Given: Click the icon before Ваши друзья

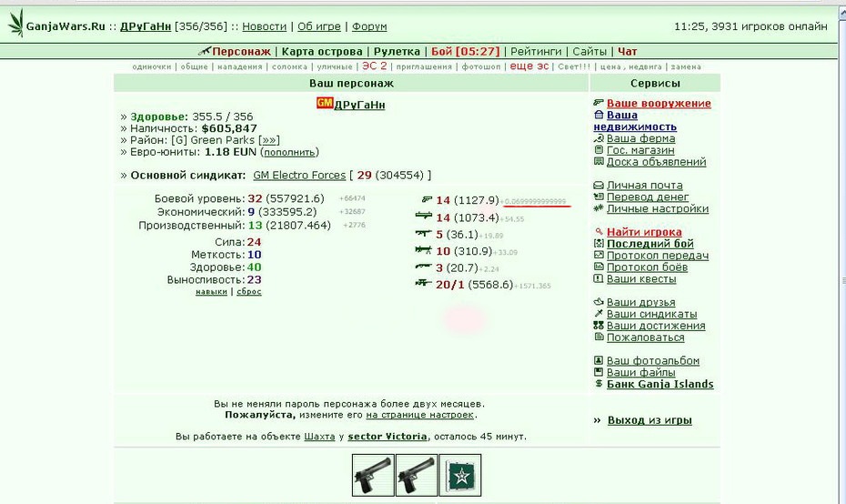Looking at the screenshot, I should click(599, 302).
